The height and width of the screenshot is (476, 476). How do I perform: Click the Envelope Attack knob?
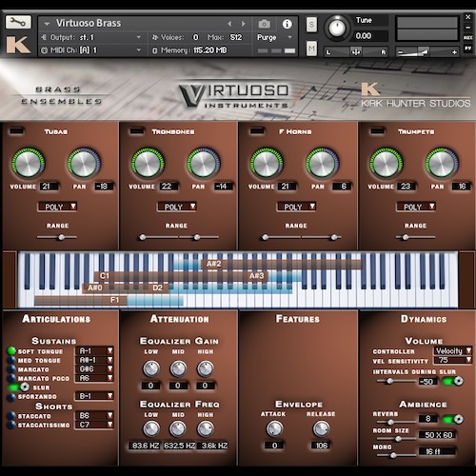(x=274, y=429)
